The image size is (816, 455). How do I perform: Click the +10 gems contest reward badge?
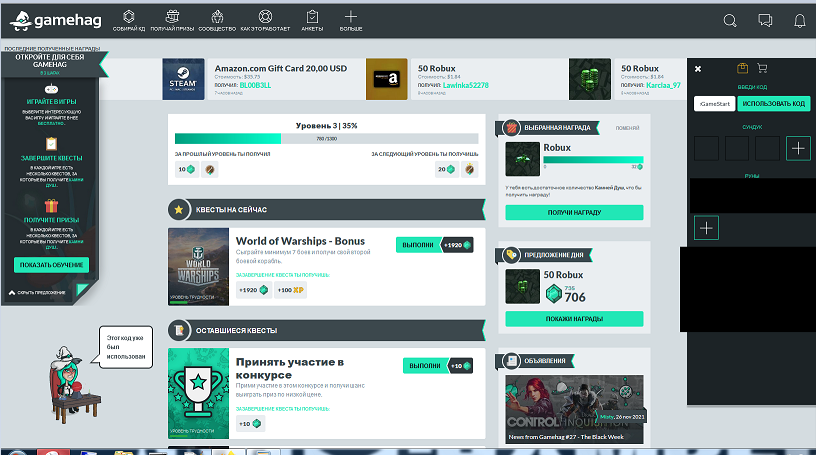250,424
